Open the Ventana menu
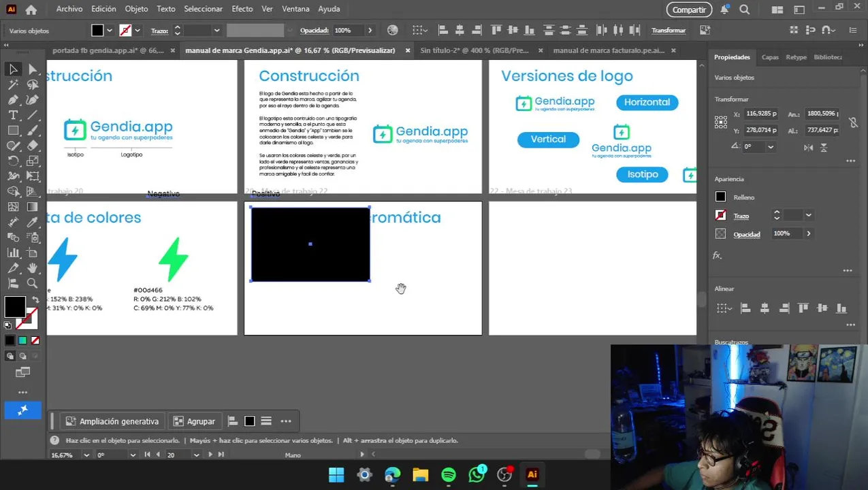The image size is (868, 490). [x=295, y=9]
